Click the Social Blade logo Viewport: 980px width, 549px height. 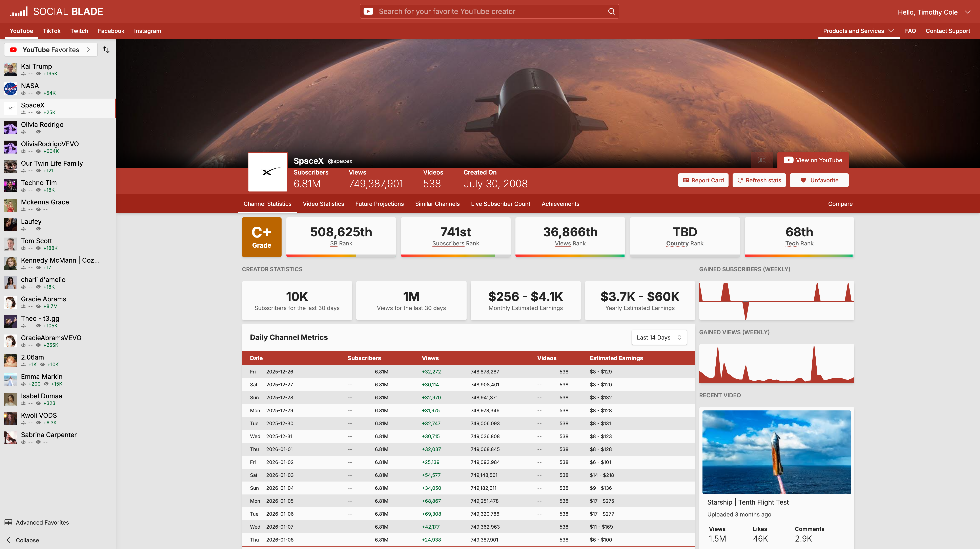click(56, 12)
